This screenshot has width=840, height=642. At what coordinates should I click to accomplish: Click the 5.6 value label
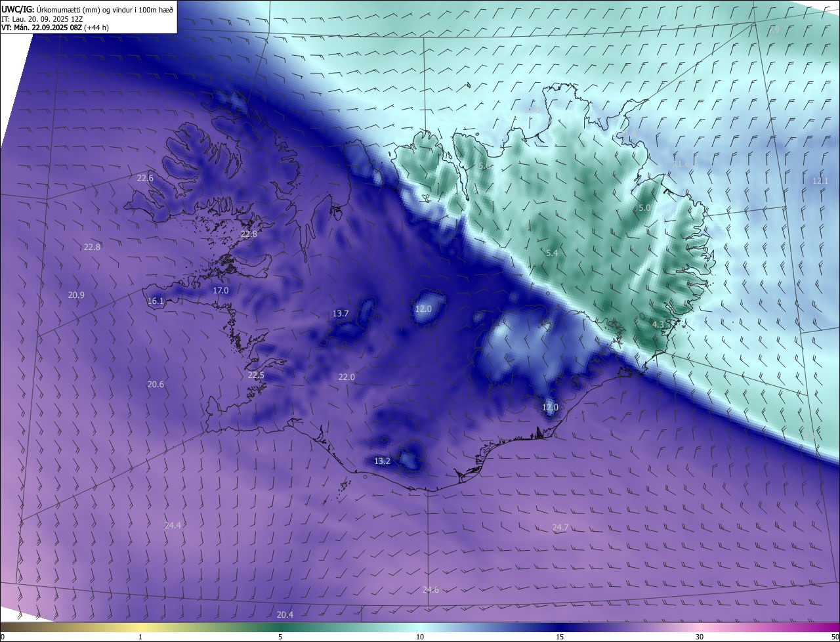click(484, 167)
